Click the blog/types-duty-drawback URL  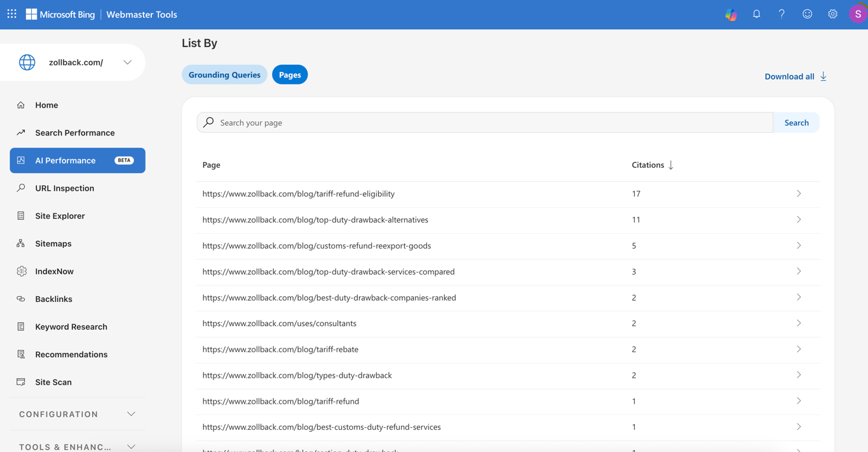[x=297, y=375]
